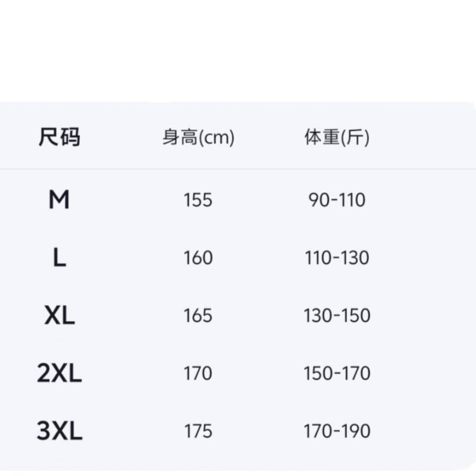This screenshot has width=476, height=476.
Task: Tap the 170-190 weight range
Action: [x=337, y=431]
